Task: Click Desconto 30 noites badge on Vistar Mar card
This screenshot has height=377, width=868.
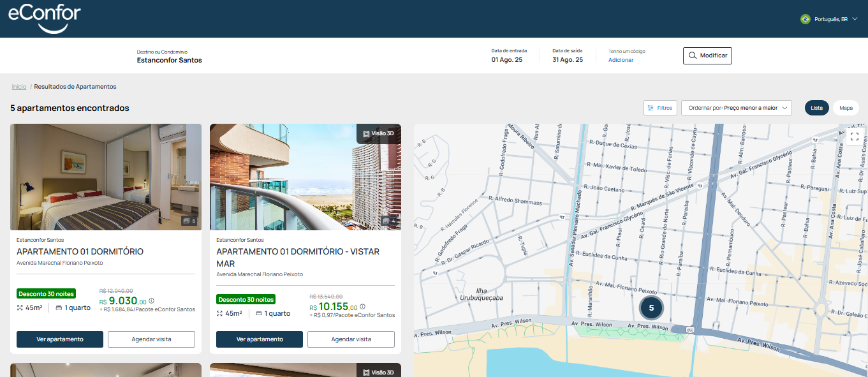Action: click(246, 299)
